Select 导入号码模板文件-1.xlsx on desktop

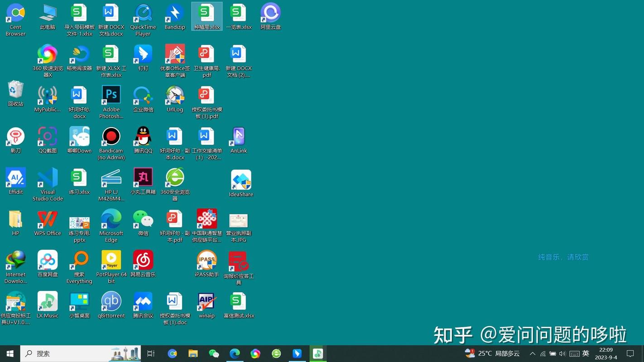pyautogui.click(x=79, y=13)
